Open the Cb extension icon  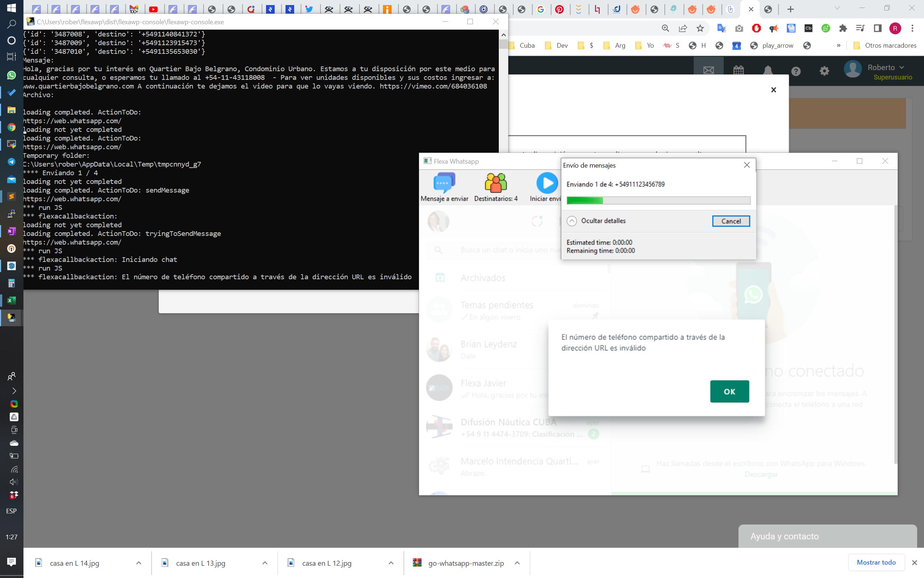click(808, 28)
